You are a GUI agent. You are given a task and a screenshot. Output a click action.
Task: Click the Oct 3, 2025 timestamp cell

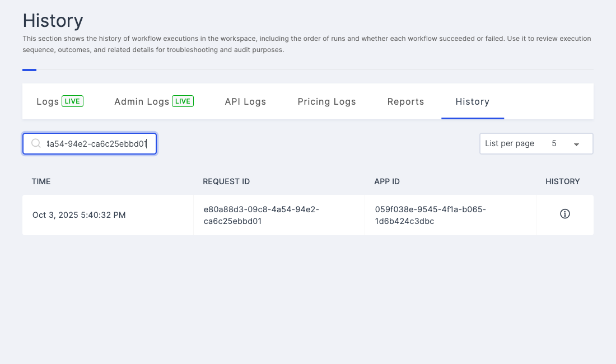click(x=79, y=215)
